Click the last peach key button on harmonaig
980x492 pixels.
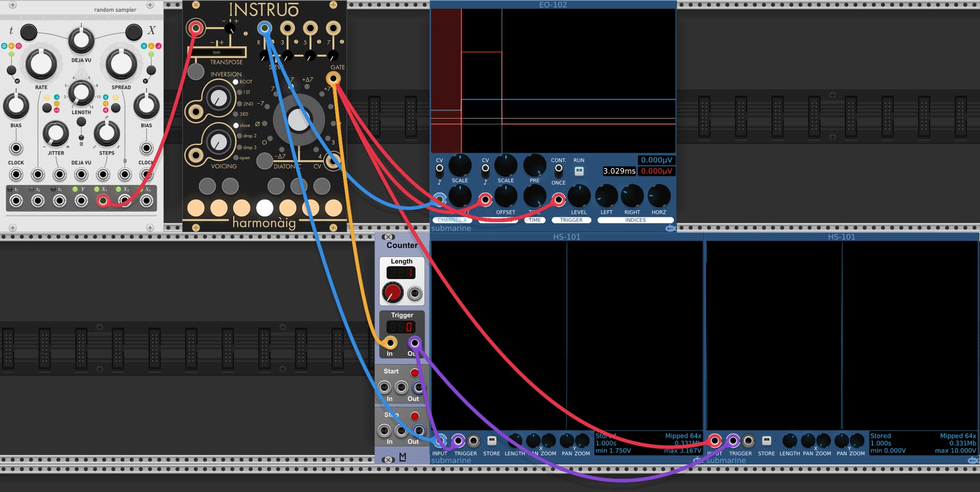[333, 208]
